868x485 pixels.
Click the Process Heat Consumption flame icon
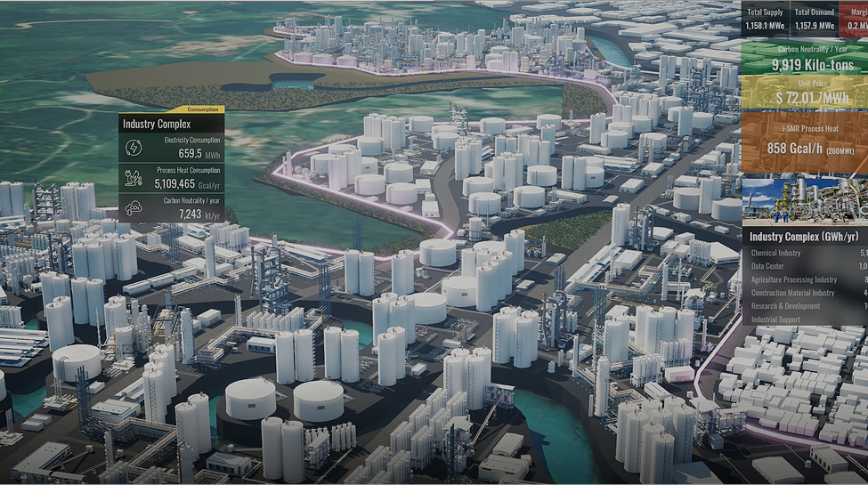pos(134,178)
